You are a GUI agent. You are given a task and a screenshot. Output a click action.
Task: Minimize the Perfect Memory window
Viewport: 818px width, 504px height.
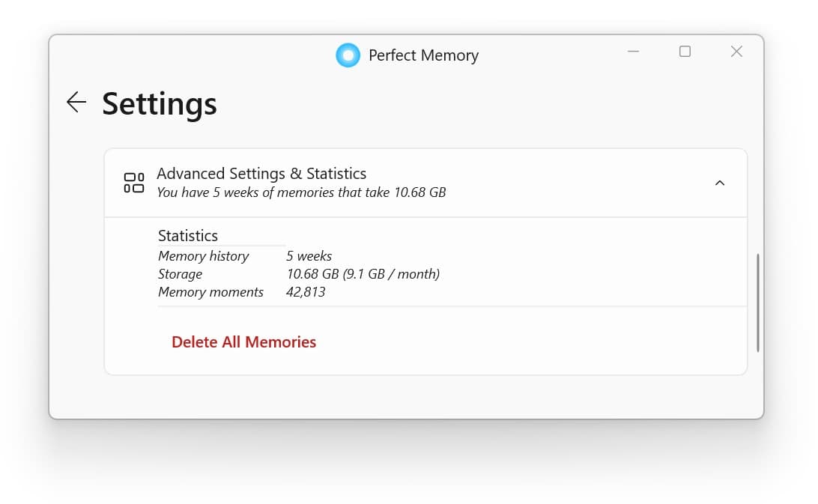tap(633, 51)
